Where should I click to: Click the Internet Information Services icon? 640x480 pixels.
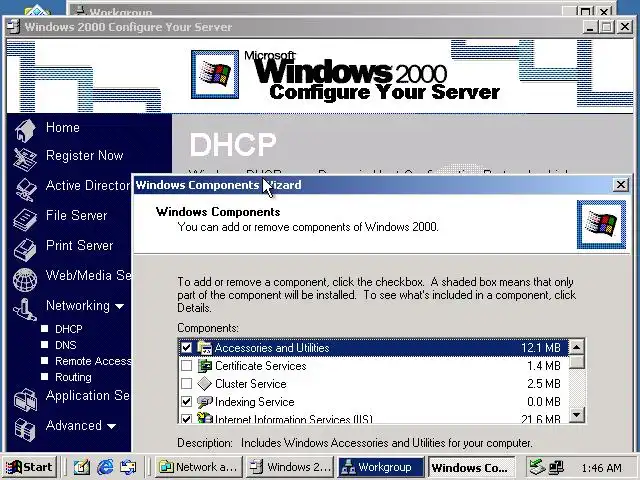[x=204, y=418]
